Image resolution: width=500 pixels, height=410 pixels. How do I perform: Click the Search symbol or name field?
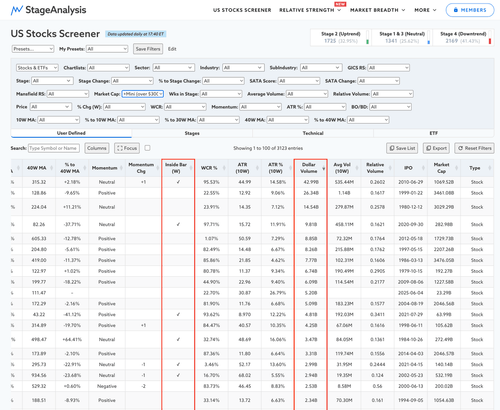(x=54, y=148)
